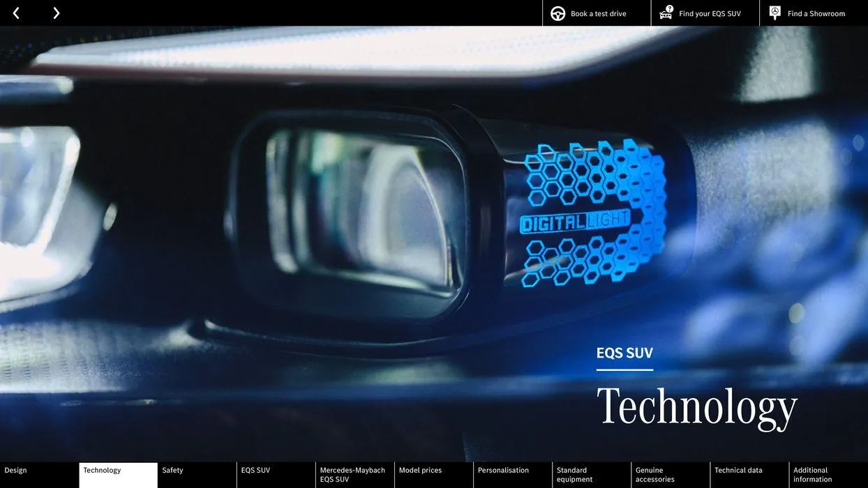Open the Genuine accessories tab

coord(671,475)
